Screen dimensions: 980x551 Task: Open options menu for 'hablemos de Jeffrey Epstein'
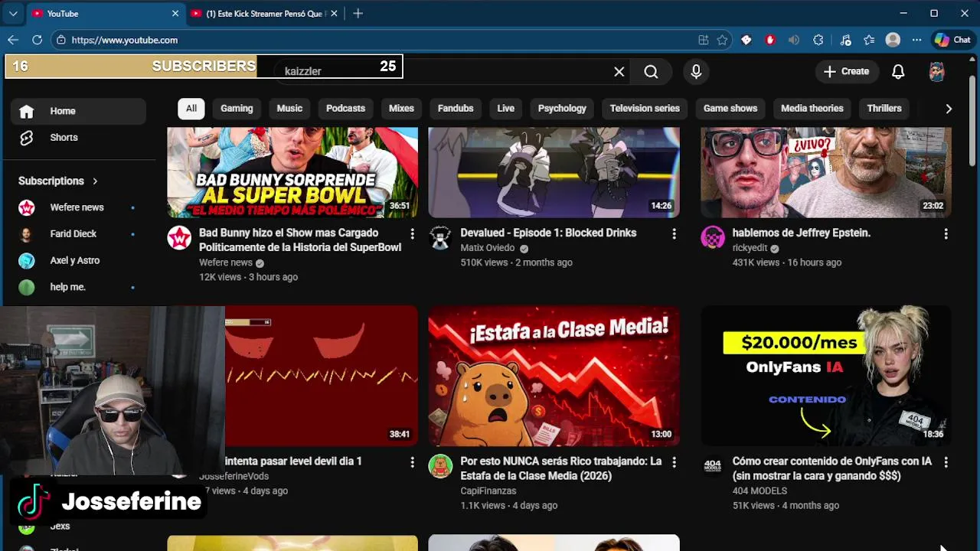coord(946,233)
